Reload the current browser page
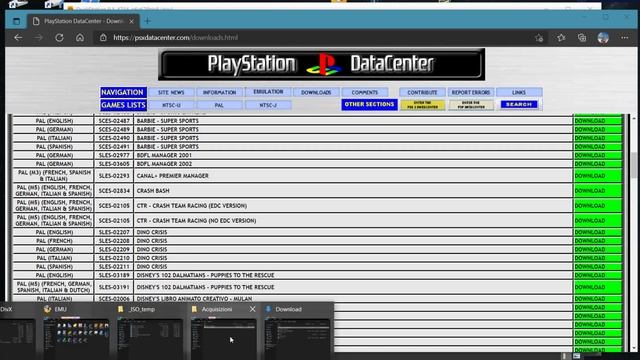Screen dimensions: 640x360 (59, 38)
